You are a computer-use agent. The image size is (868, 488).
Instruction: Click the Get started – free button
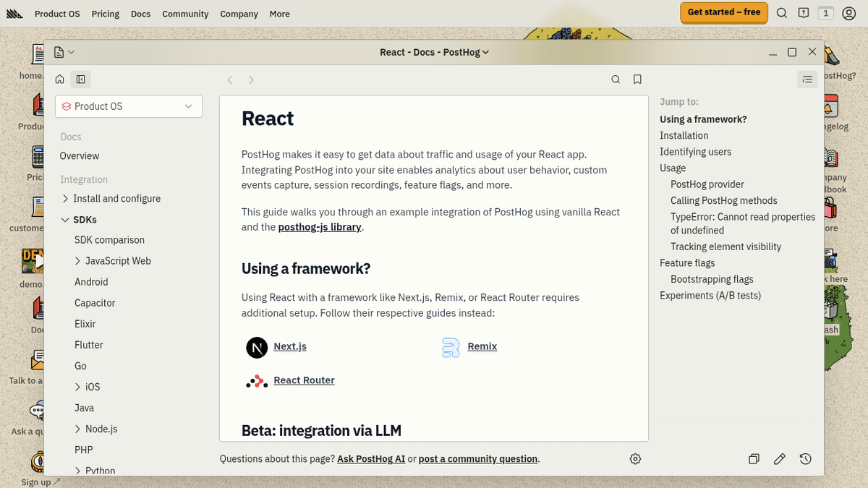(724, 12)
